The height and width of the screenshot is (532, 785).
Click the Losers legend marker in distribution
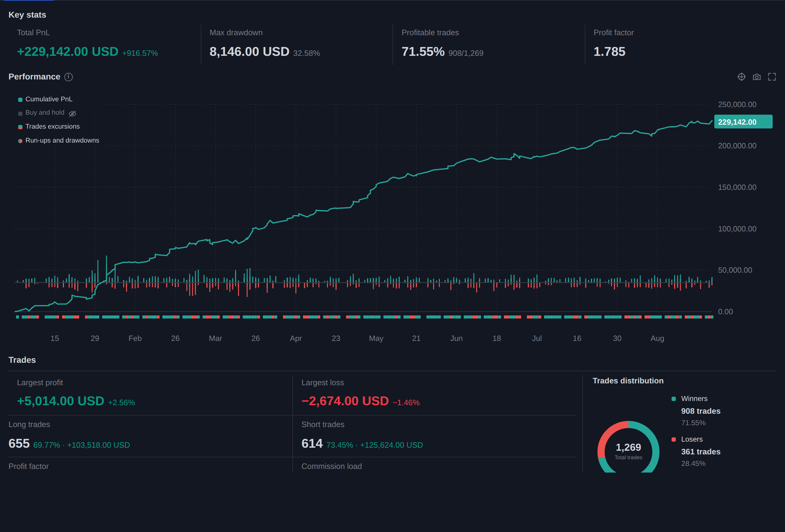point(674,439)
